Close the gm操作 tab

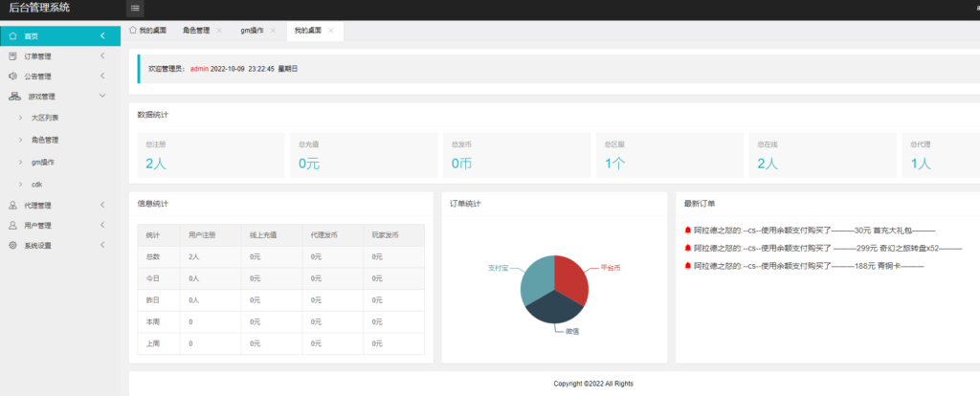[x=273, y=31]
